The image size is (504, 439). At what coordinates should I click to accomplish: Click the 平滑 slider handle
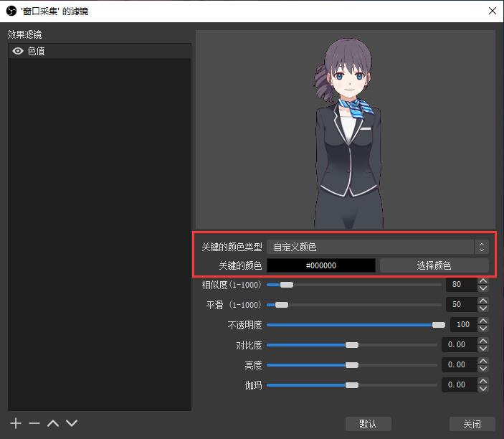pos(282,305)
